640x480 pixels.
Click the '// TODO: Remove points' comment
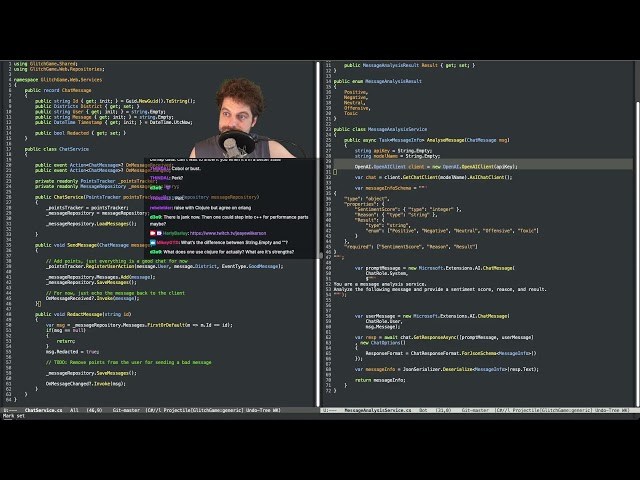point(129,362)
